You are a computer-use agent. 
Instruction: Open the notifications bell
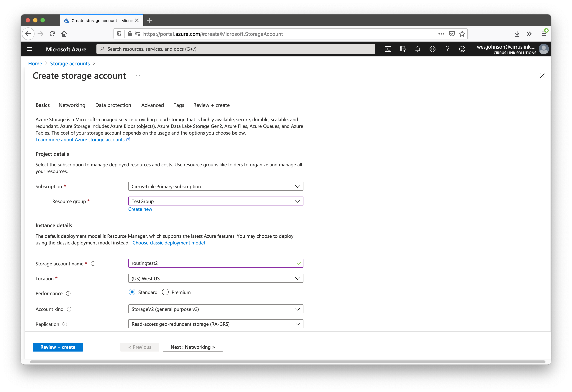pyautogui.click(x=418, y=49)
